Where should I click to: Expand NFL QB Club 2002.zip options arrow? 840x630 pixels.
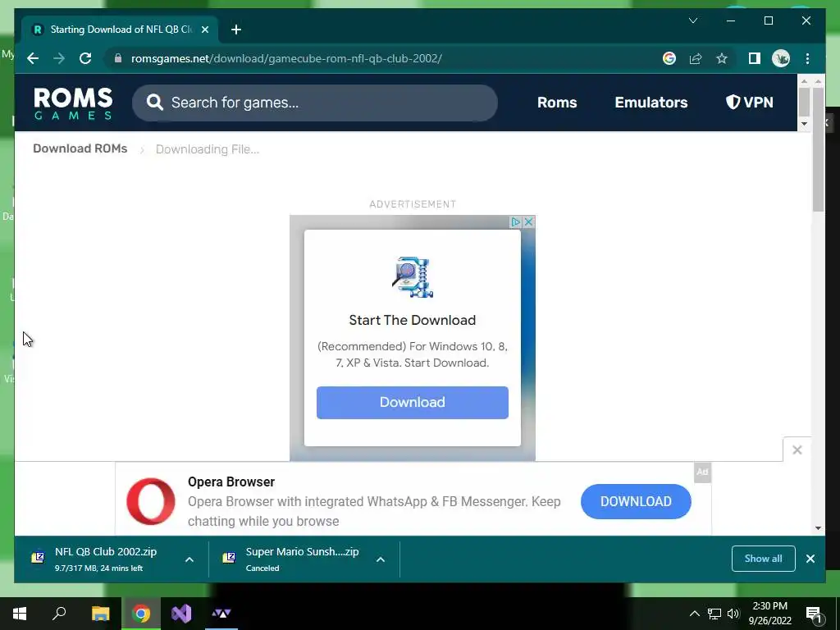point(189,559)
